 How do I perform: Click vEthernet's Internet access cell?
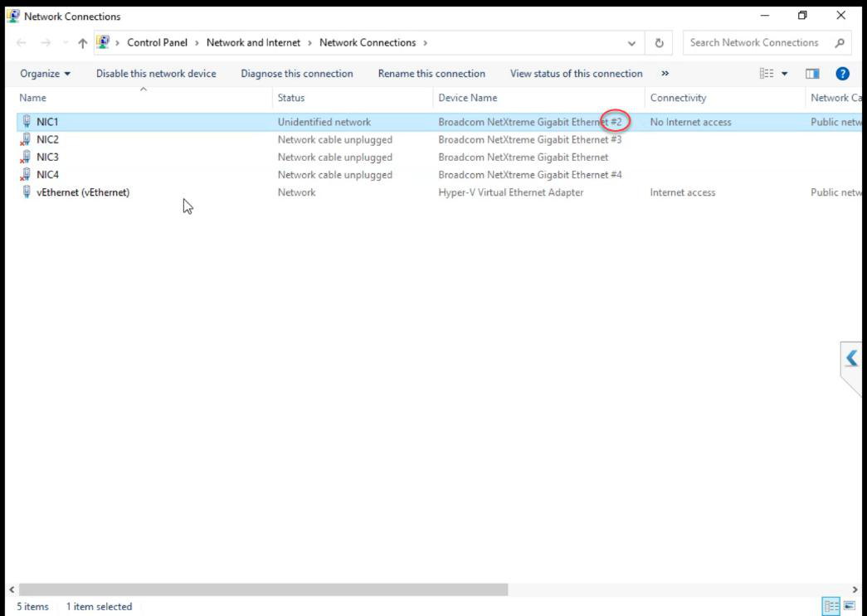coord(682,192)
